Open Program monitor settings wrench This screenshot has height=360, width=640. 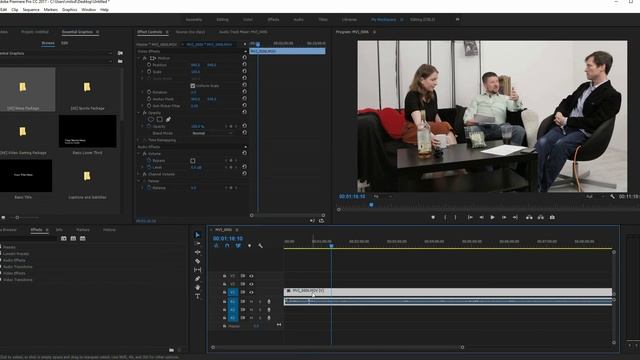(612, 196)
